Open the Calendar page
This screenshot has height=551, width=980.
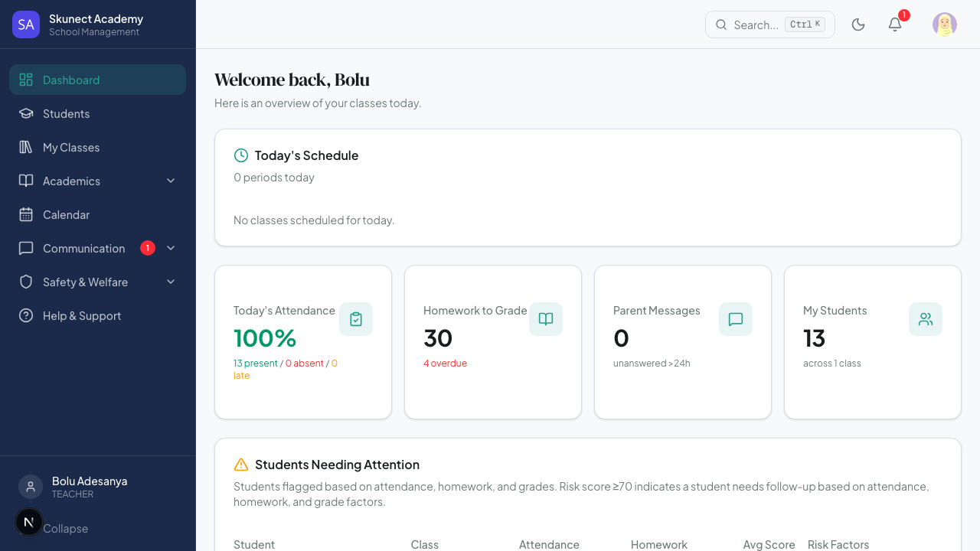[x=97, y=214]
